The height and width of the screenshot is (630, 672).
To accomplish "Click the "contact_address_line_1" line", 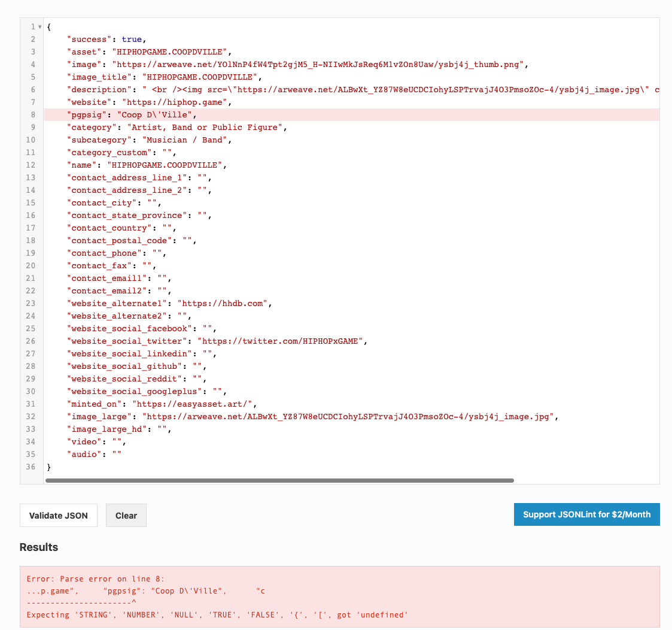I will pyautogui.click(x=139, y=177).
